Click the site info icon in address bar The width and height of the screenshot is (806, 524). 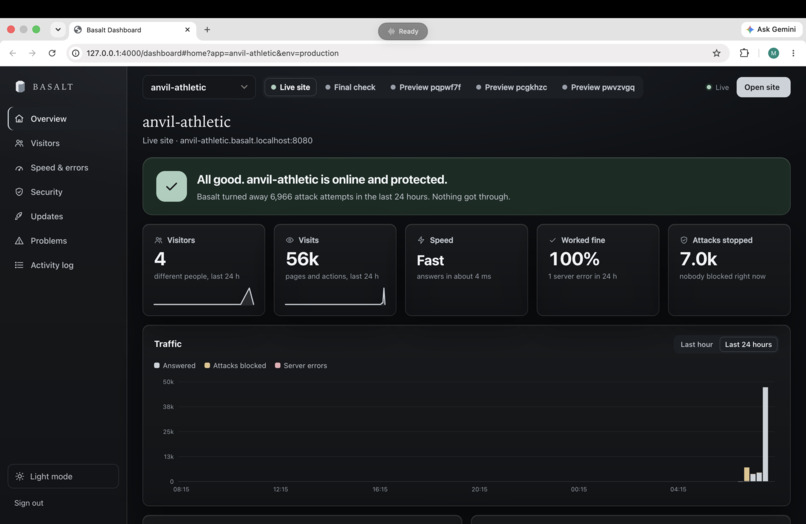pos(76,53)
